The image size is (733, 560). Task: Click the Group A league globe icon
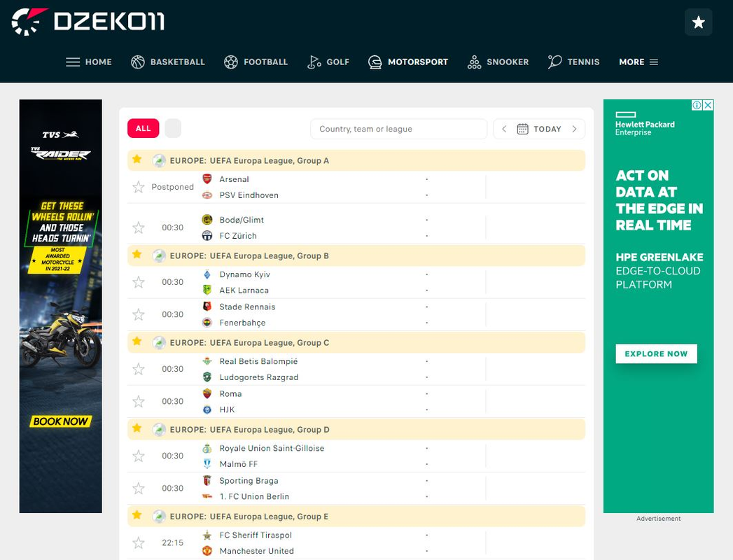click(x=159, y=161)
